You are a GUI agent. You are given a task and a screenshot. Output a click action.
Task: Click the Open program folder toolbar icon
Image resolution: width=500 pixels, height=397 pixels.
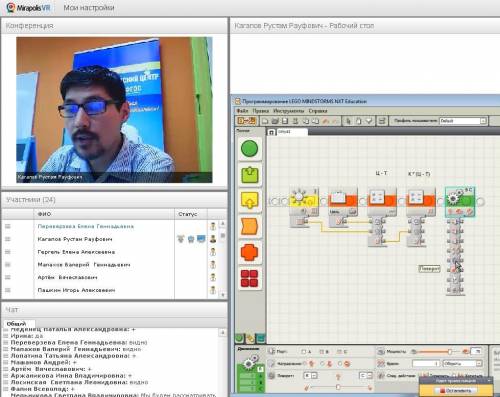point(275,121)
